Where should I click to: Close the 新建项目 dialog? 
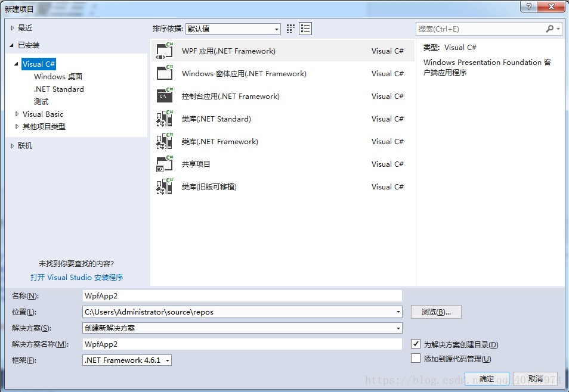(551, 7)
